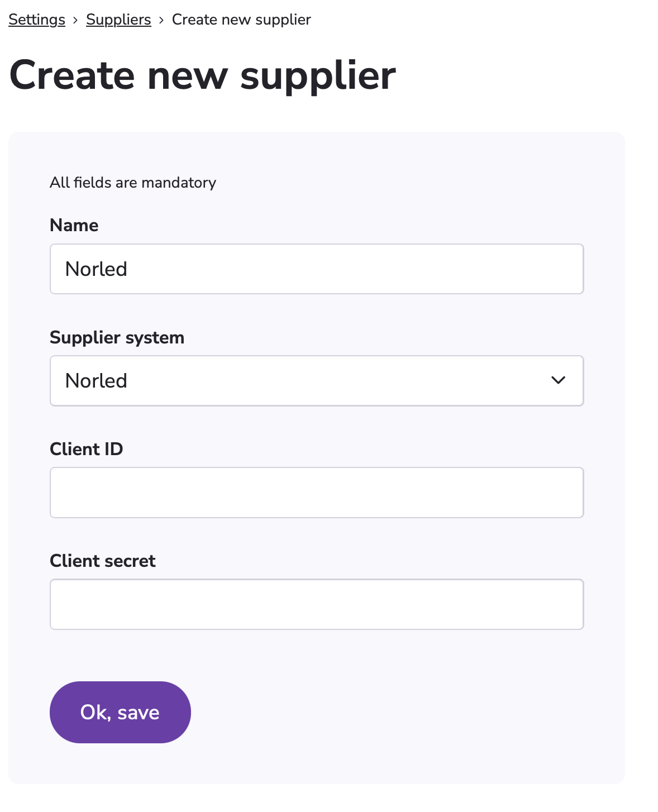The height and width of the screenshot is (812, 658).
Task: Click empty form panel area beside 'Ok, save'
Action: click(391, 712)
